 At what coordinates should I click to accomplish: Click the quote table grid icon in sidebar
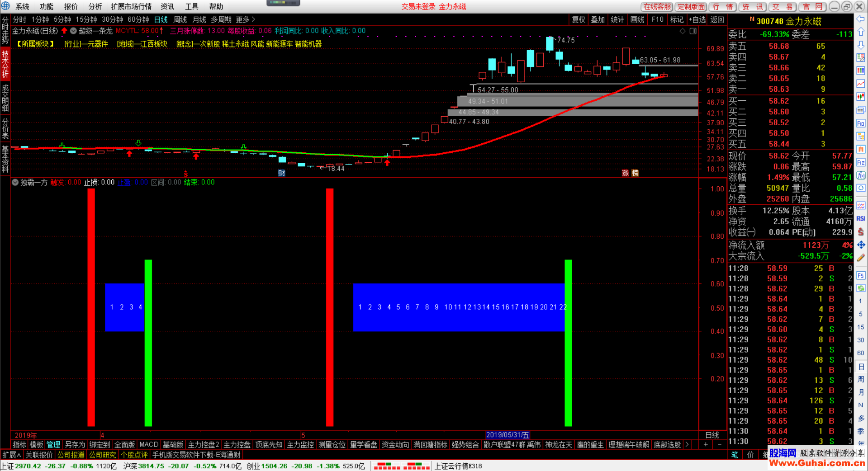tap(860, 71)
